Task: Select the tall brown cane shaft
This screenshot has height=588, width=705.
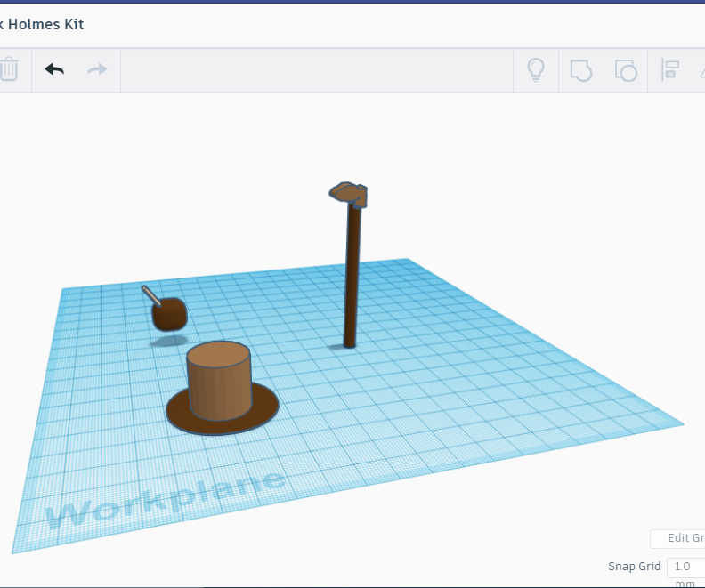Action: 352,277
